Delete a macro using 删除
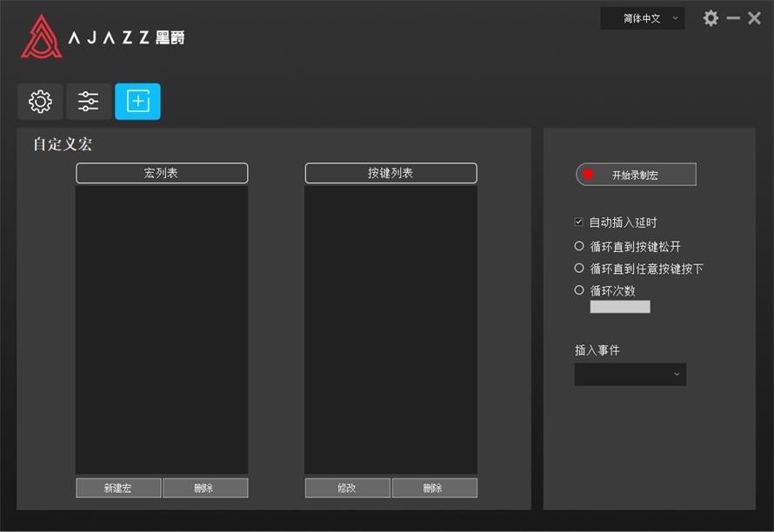Image resolution: width=774 pixels, height=532 pixels. click(x=205, y=488)
